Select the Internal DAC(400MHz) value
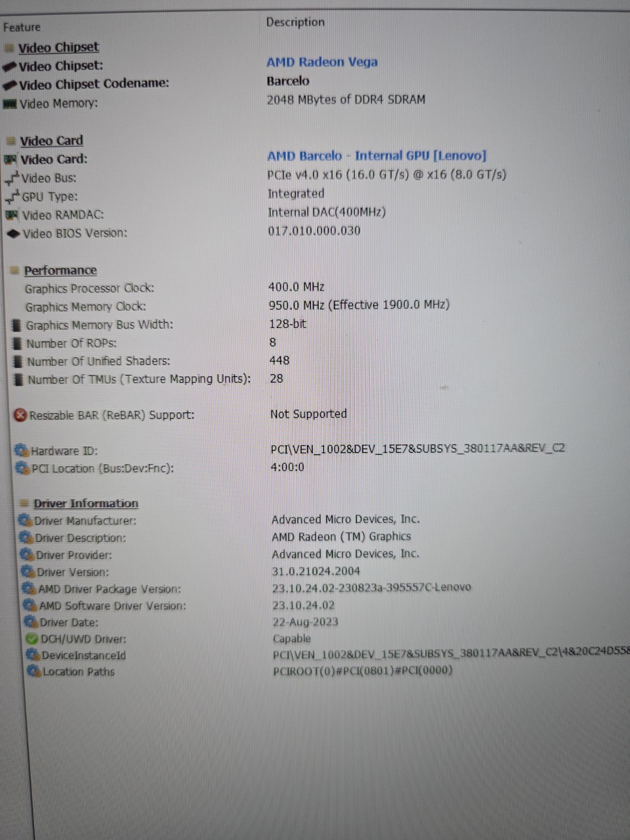The width and height of the screenshot is (630, 840). 327,212
